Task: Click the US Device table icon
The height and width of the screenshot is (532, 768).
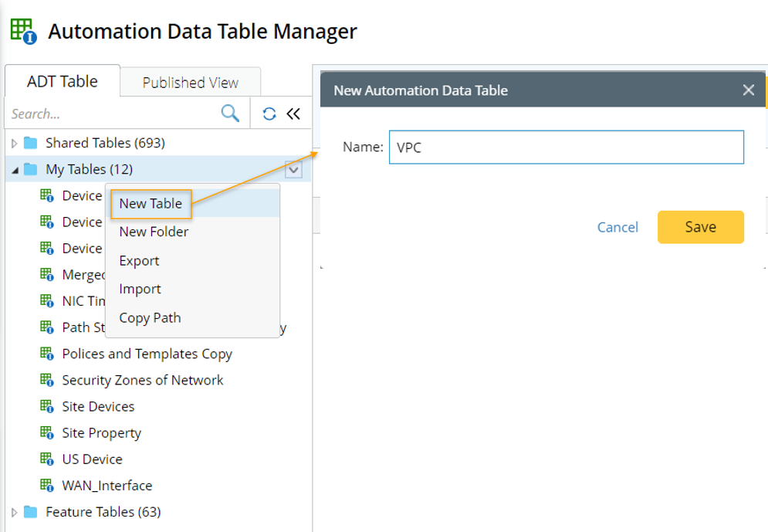Action: 46,459
